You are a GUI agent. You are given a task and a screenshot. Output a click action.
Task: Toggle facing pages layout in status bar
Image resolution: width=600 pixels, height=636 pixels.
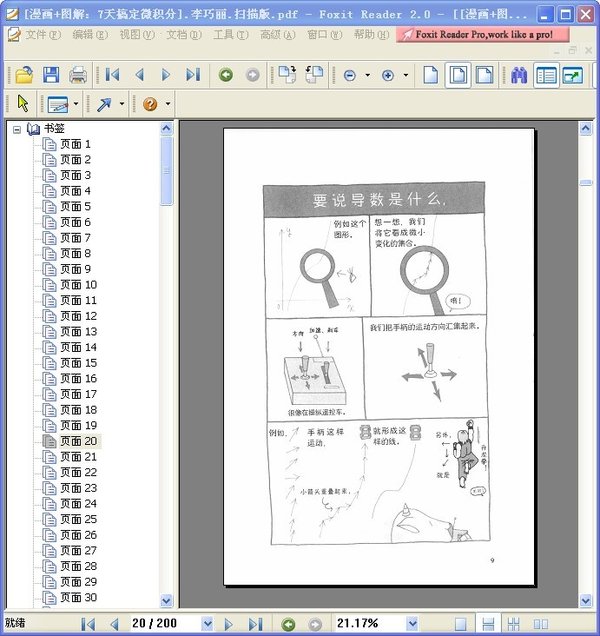pyautogui.click(x=541, y=624)
